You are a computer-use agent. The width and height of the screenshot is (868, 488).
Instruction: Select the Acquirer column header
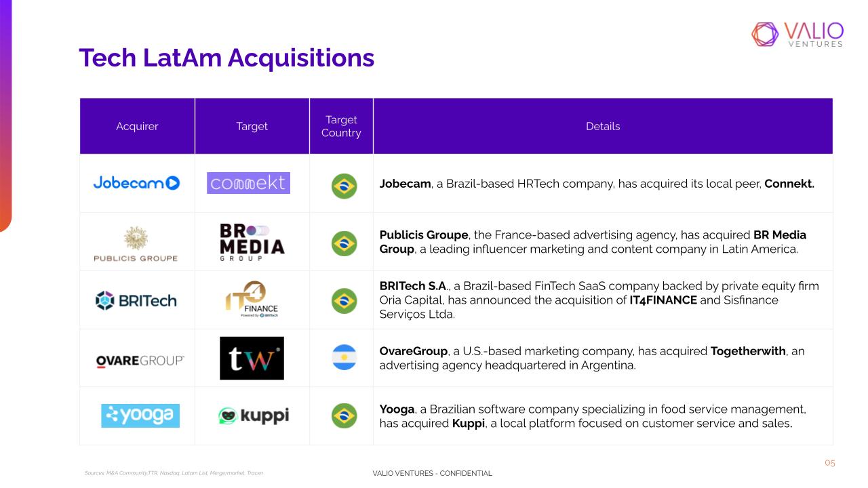tap(137, 126)
